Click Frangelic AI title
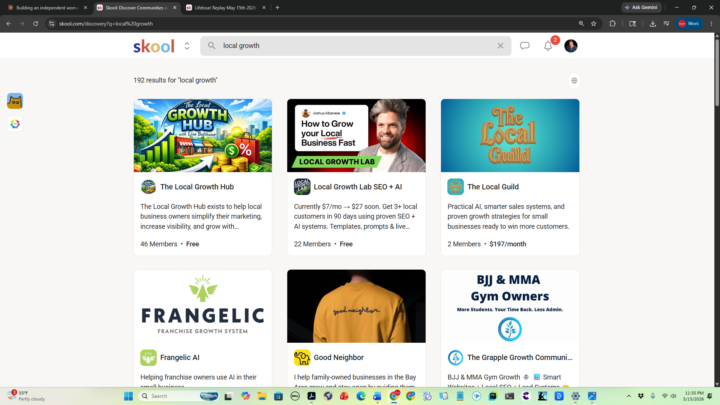Viewport: 720px width, 405px height. [180, 357]
